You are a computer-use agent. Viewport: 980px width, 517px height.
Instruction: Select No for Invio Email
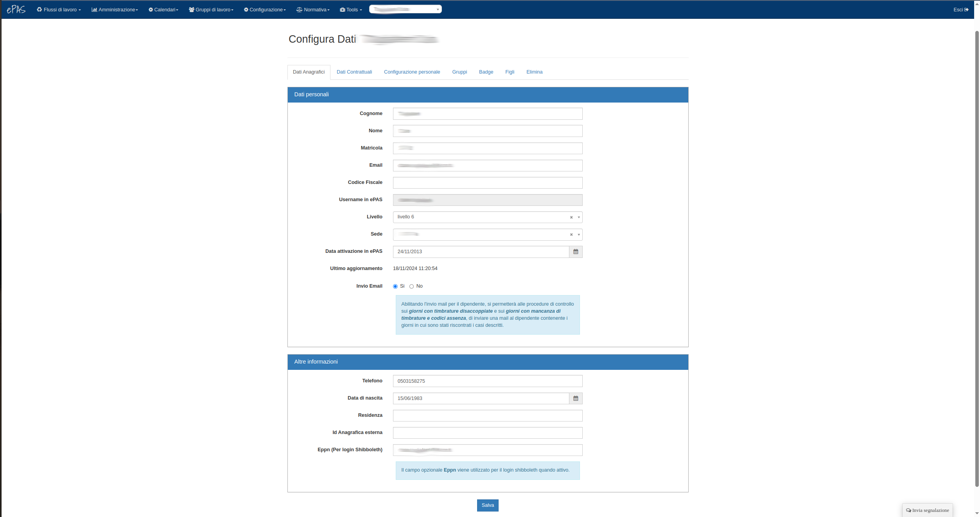click(411, 286)
